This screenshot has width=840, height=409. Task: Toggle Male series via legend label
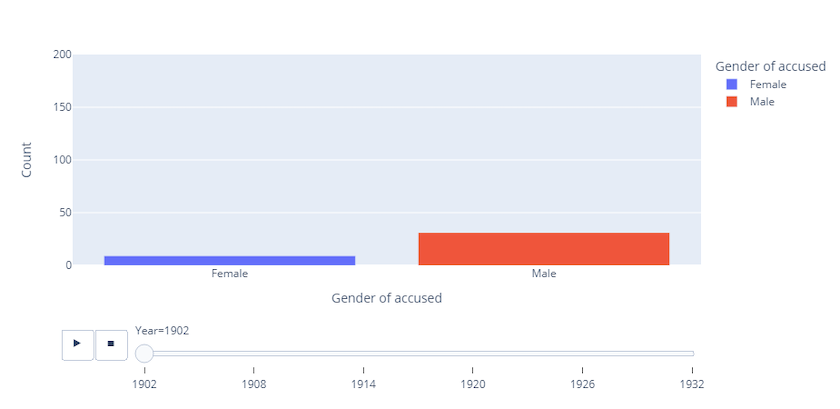(762, 102)
